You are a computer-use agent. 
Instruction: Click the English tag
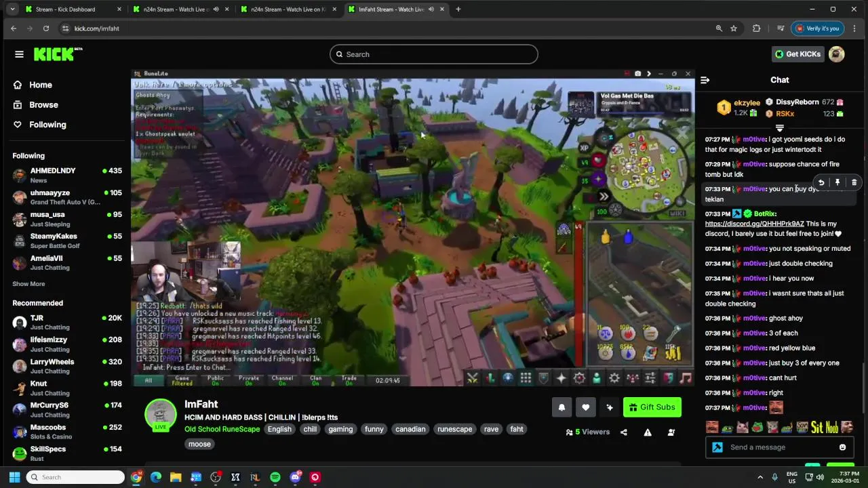(x=279, y=429)
